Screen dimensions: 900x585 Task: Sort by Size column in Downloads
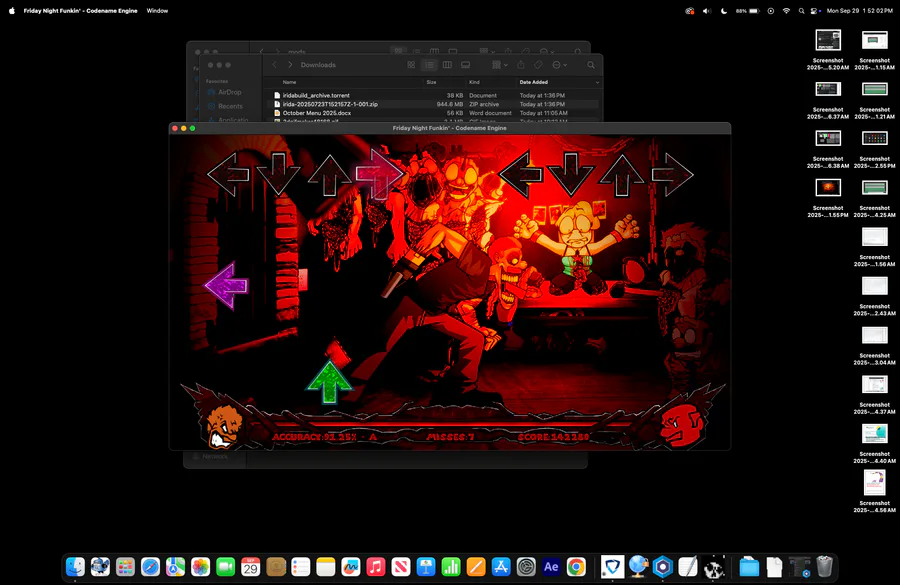pyautogui.click(x=431, y=82)
